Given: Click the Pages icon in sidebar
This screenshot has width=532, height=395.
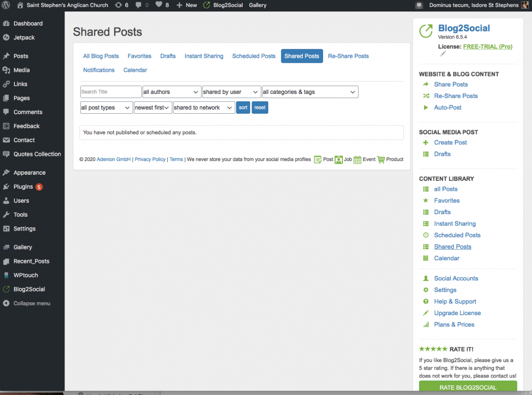Looking at the screenshot, I should tap(6, 98).
